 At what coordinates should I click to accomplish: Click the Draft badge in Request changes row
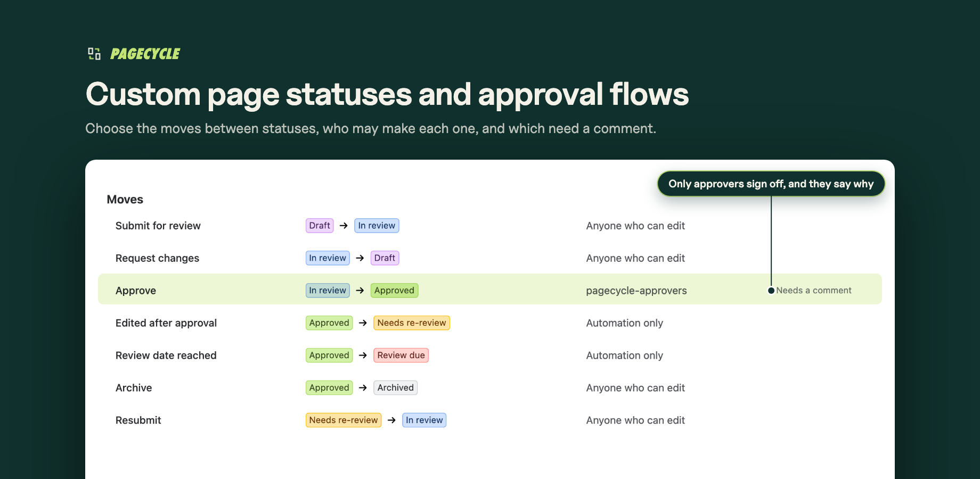385,258
